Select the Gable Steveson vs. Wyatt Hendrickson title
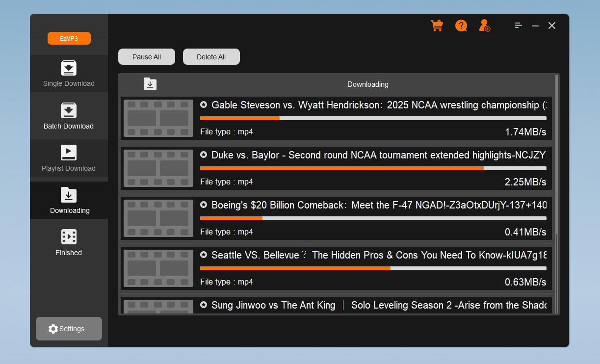This screenshot has height=364, width=600. pyautogui.click(x=379, y=105)
